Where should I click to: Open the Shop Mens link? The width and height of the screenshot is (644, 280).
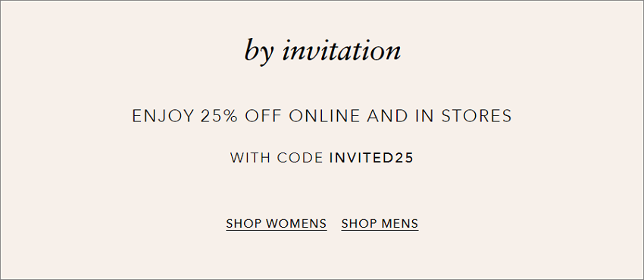380,224
